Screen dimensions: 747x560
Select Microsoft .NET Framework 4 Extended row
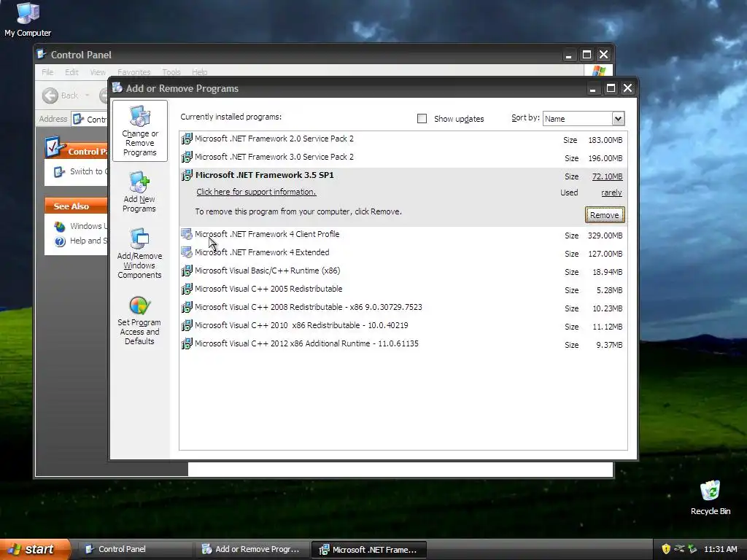coord(403,253)
